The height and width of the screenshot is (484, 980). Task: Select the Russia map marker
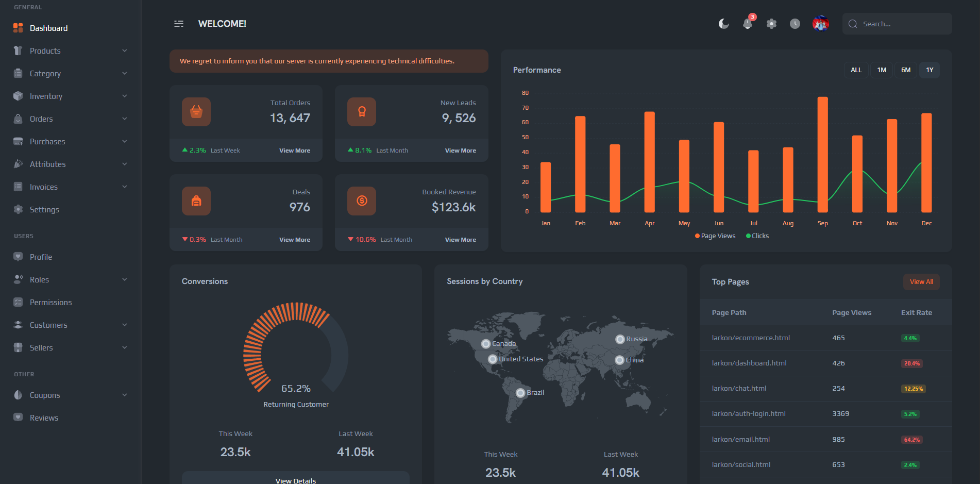coord(620,339)
